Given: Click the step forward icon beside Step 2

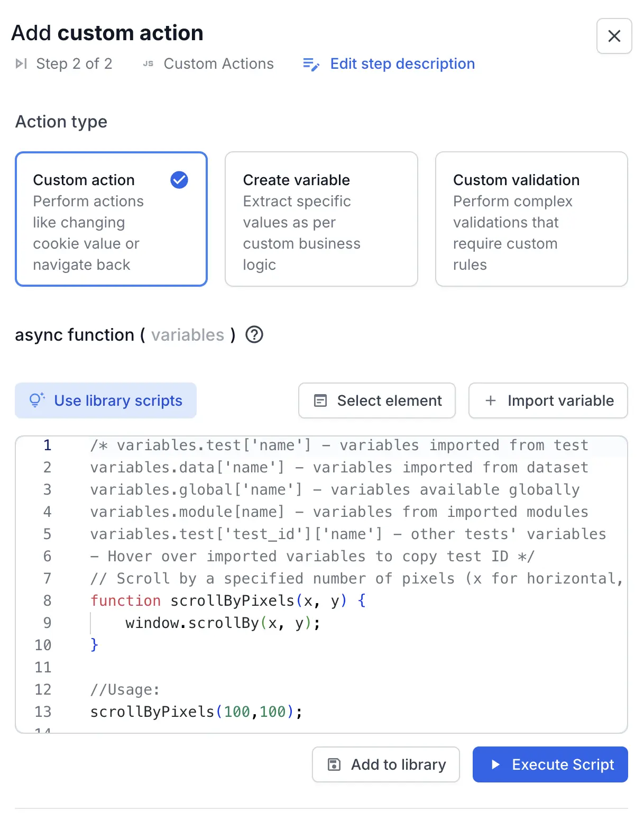Looking at the screenshot, I should 21,64.
